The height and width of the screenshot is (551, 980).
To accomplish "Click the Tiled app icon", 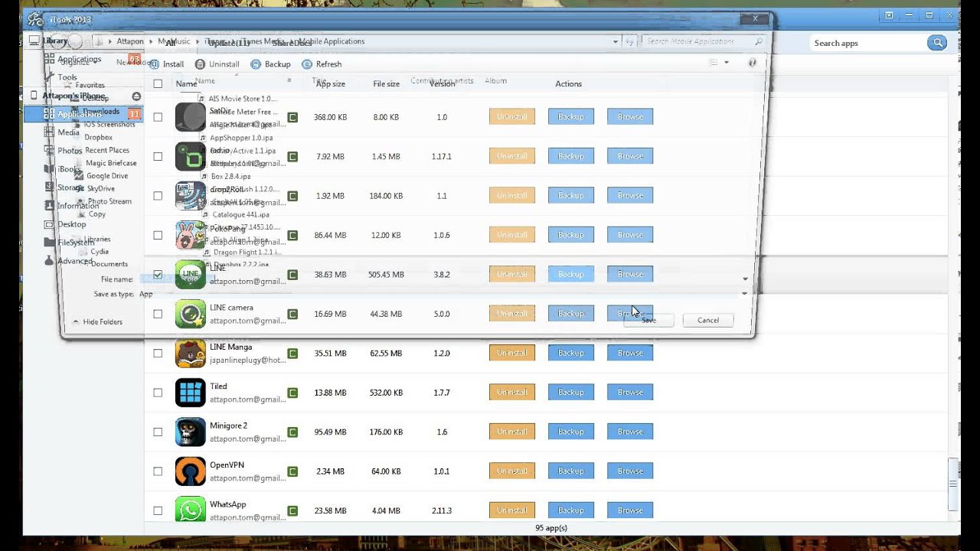I will tap(190, 393).
